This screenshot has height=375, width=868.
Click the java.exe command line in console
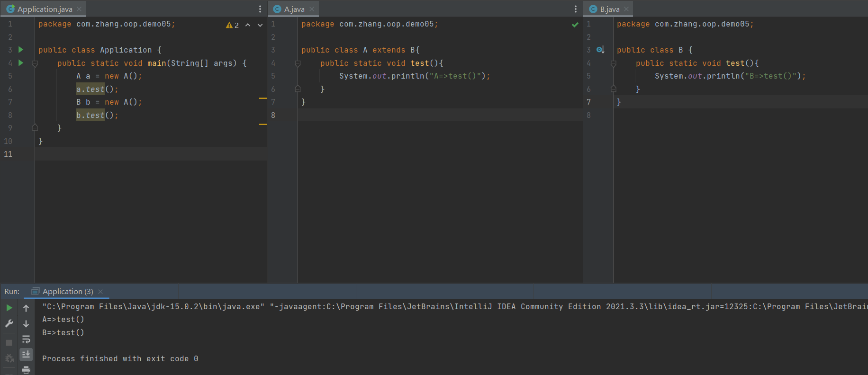(455, 307)
